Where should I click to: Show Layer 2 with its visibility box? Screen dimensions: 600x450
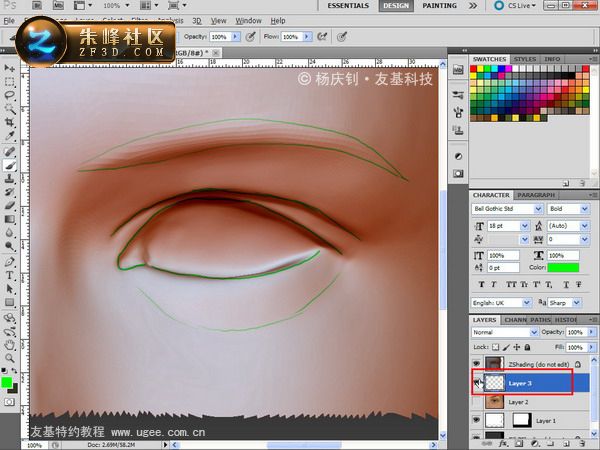pyautogui.click(x=476, y=402)
